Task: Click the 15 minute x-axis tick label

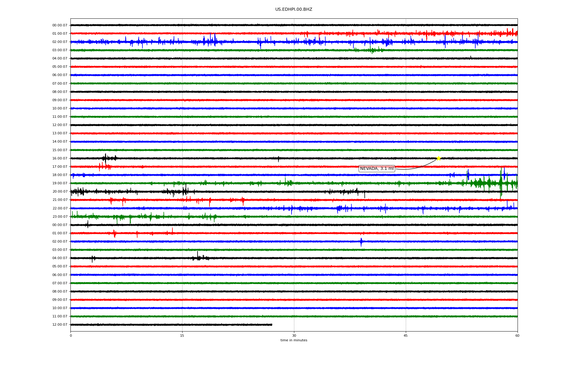Action: point(182,336)
